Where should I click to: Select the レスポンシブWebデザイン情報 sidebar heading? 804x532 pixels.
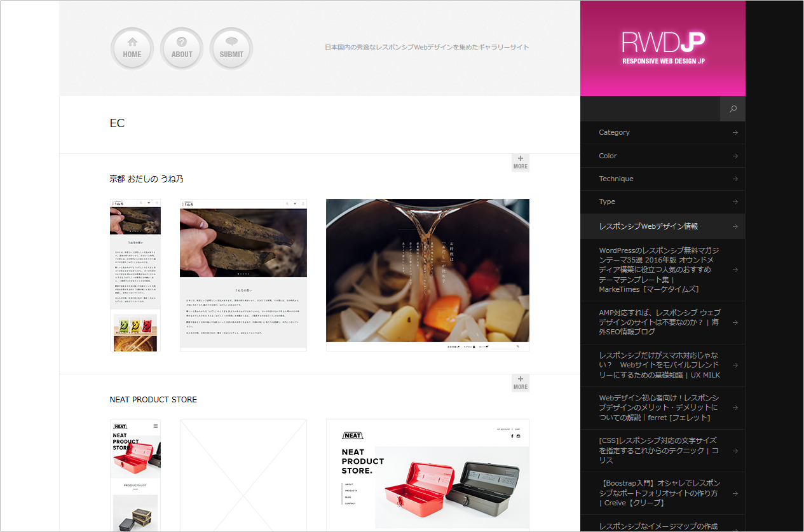(663, 226)
